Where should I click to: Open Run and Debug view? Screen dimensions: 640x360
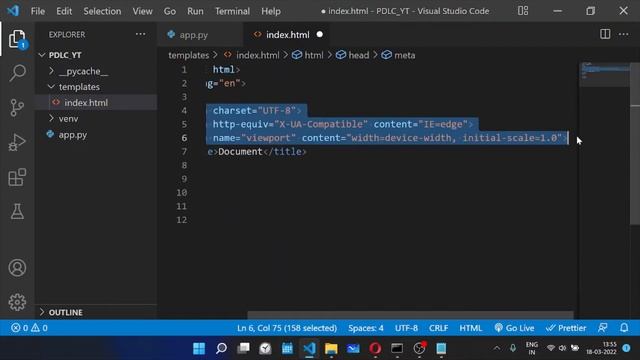click(17, 142)
